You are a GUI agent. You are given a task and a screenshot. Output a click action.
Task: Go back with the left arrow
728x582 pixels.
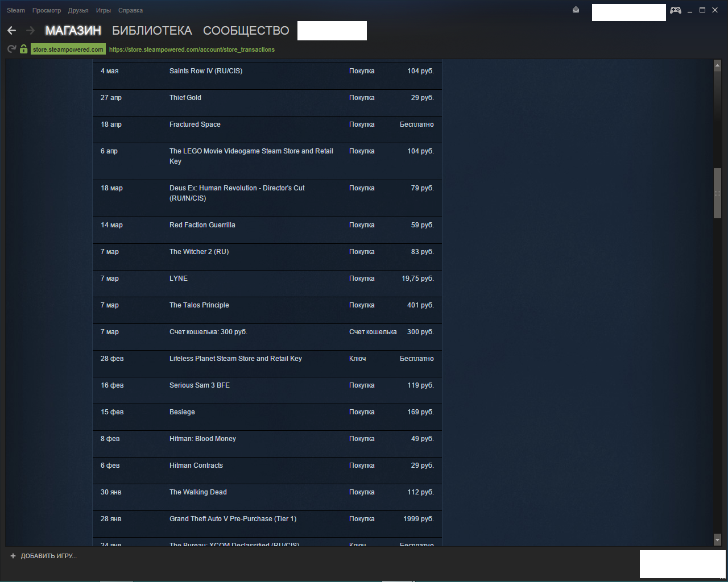pyautogui.click(x=11, y=30)
